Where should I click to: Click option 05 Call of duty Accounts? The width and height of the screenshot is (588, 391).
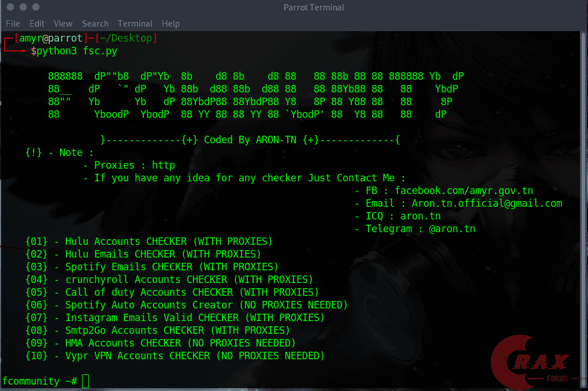172,292
